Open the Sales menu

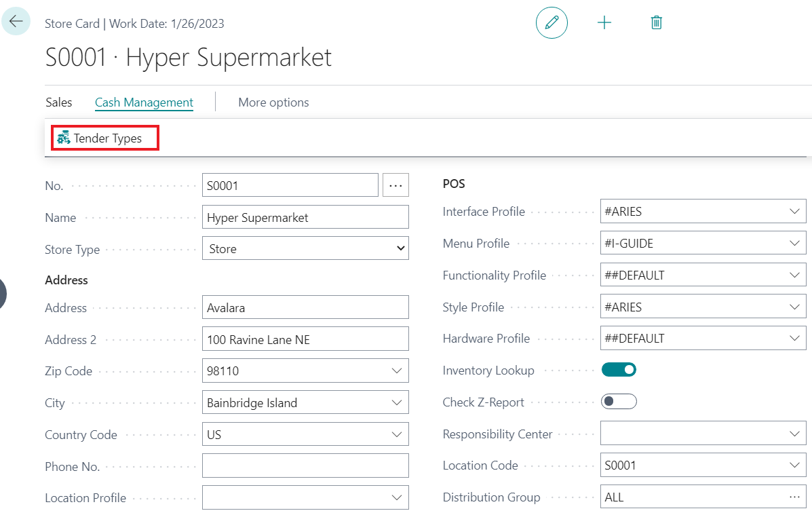click(59, 102)
